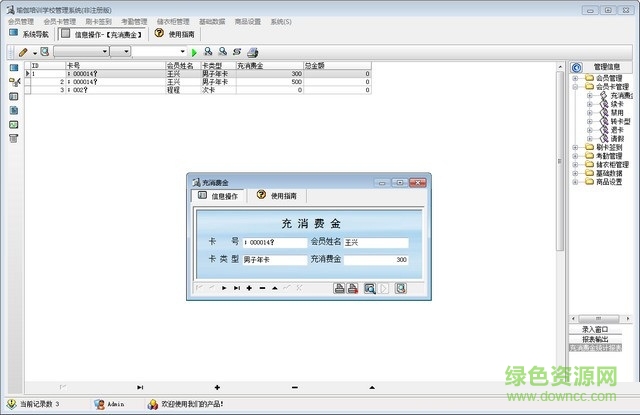Click the 充消费金 column header
This screenshot has width=640, height=415.
click(x=270, y=65)
